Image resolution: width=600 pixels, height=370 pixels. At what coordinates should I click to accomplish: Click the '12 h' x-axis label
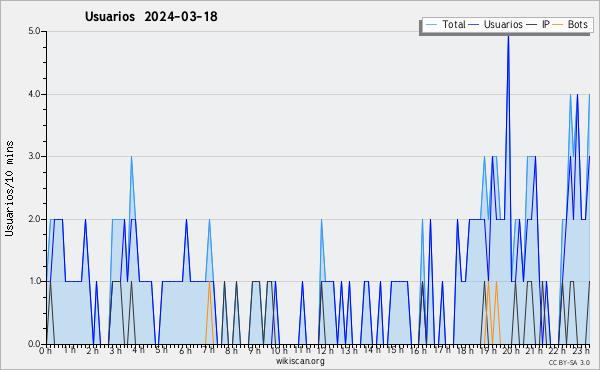coord(325,350)
